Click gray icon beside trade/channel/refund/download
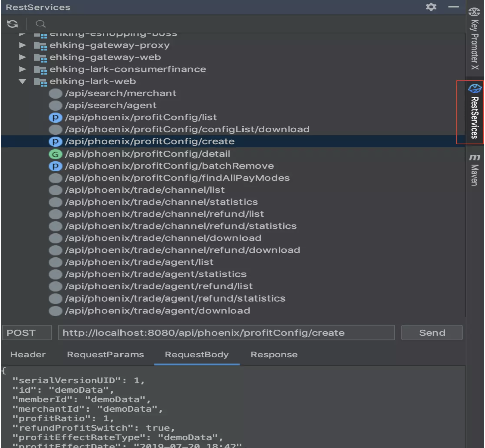The image size is (485, 448). [55, 250]
